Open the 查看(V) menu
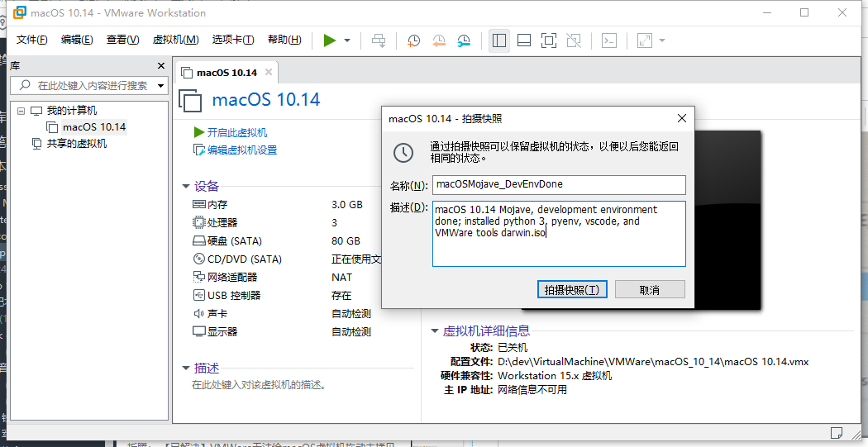 tap(123, 40)
